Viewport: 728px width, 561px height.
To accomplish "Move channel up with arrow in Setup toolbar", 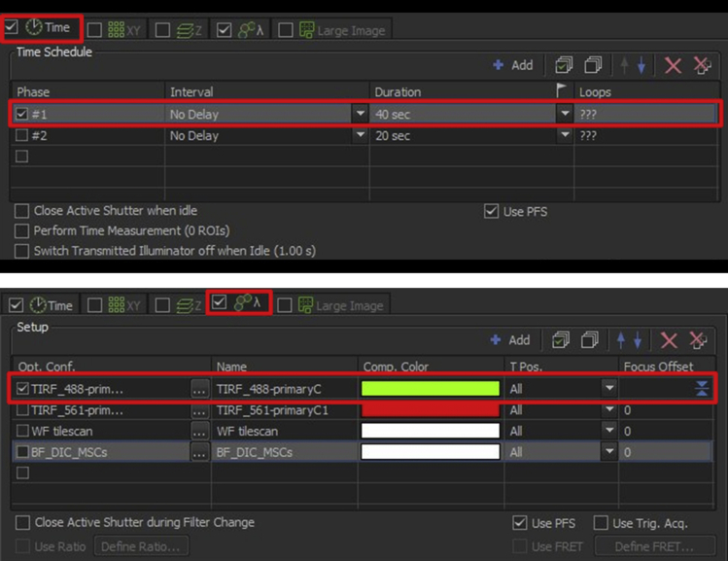I will pyautogui.click(x=624, y=340).
